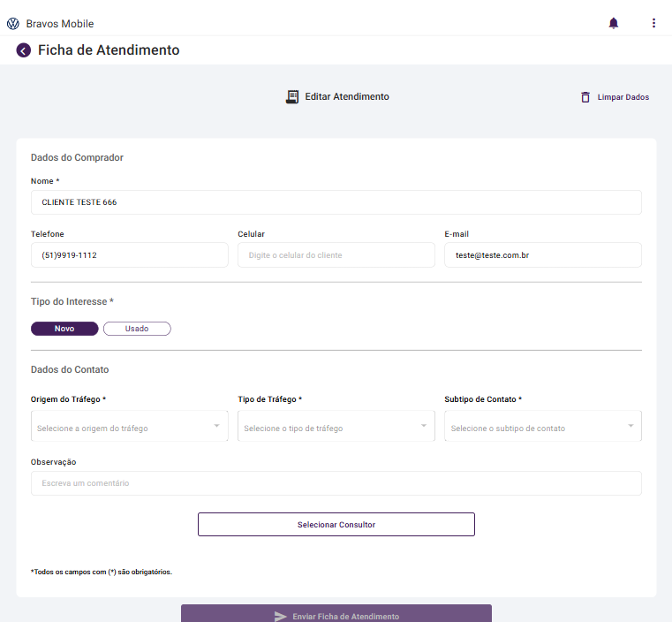Click the Editar Atendimento form icon
Image resolution: width=672 pixels, height=622 pixels.
[x=292, y=97]
